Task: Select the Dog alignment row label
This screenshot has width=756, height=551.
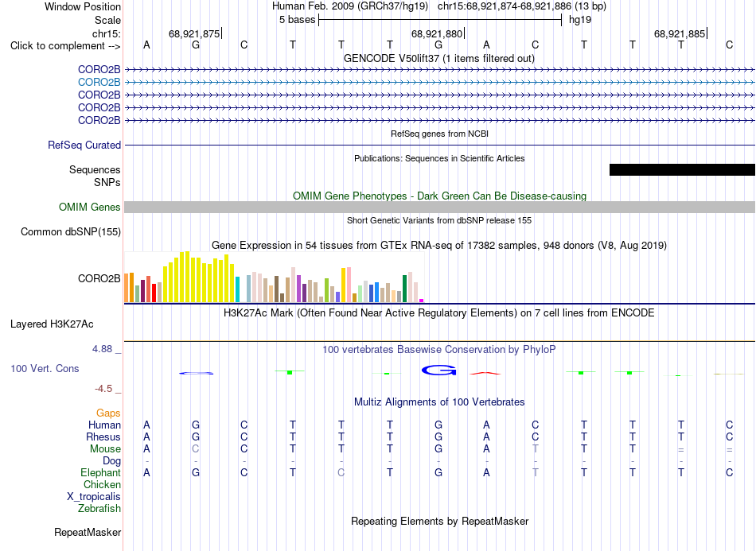Action: pos(111,461)
